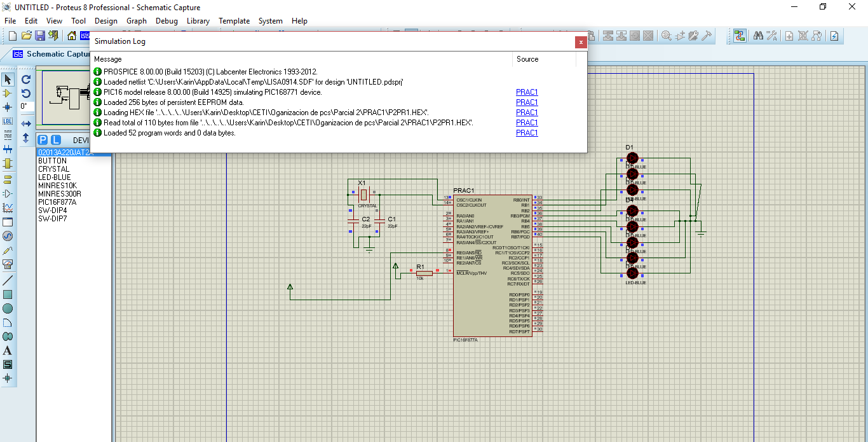Viewport: 868px width, 442px height.
Task: Select the 2D Graphics Text tool
Action: point(8,350)
